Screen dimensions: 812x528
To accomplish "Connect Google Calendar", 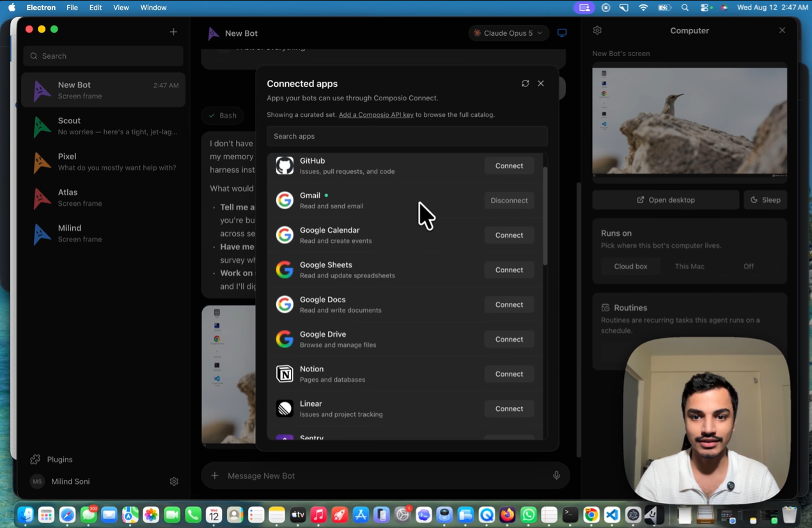I will pos(509,235).
